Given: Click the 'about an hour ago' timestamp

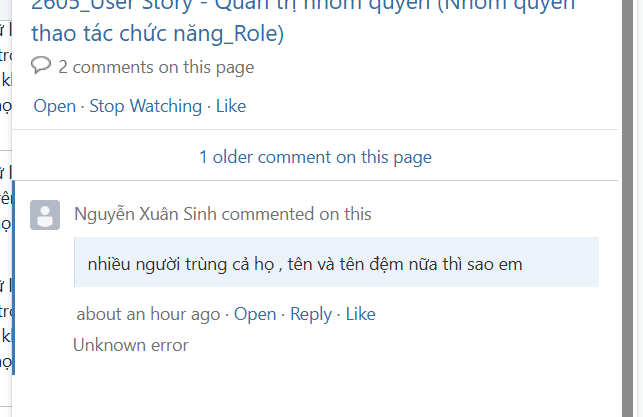Looking at the screenshot, I should tap(148, 314).
